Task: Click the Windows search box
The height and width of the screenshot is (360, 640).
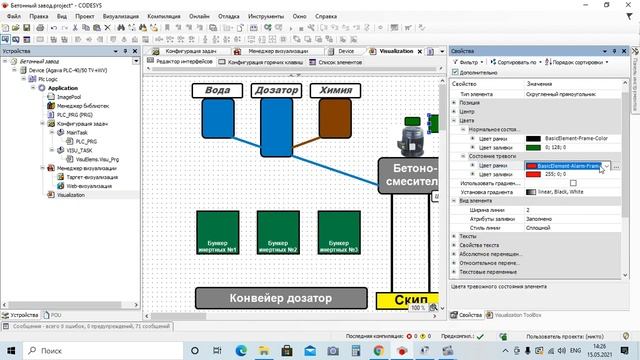Action: pos(103,350)
